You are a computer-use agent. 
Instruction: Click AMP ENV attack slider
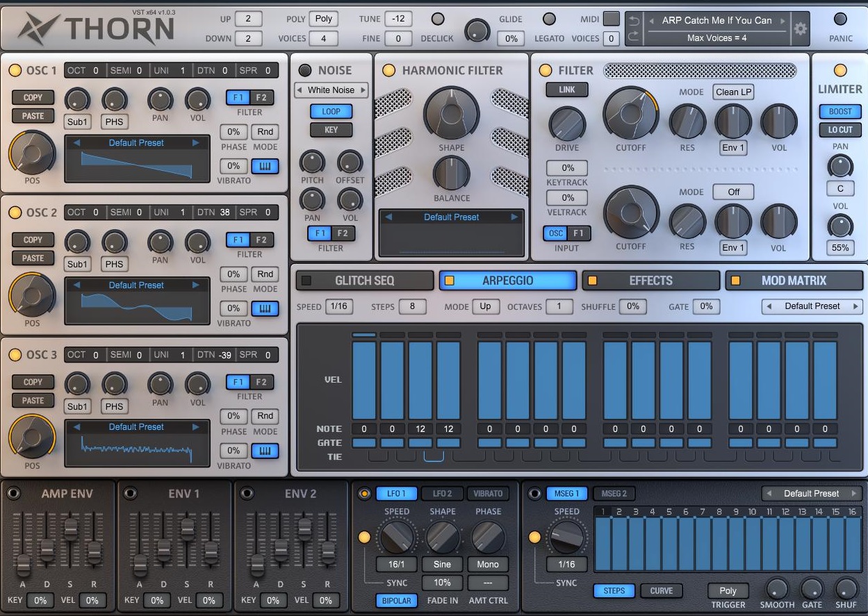pos(23,565)
